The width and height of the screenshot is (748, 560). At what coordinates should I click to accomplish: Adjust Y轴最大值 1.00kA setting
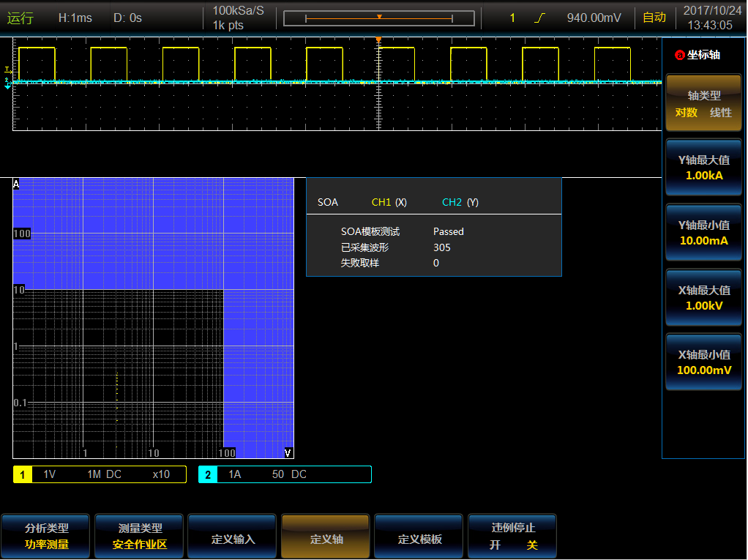[703, 168]
